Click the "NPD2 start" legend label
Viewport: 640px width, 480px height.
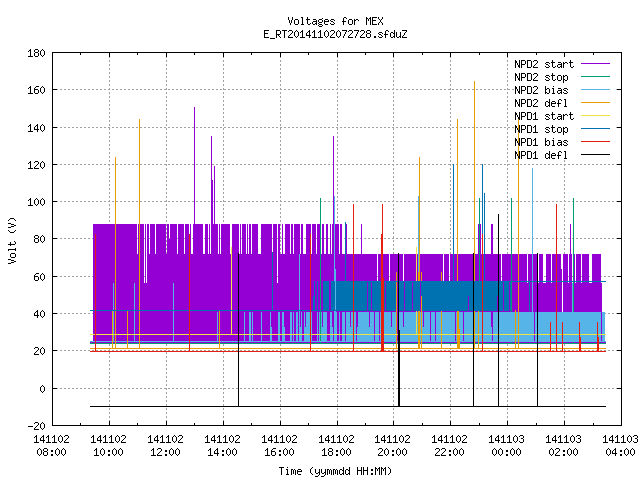544,64
